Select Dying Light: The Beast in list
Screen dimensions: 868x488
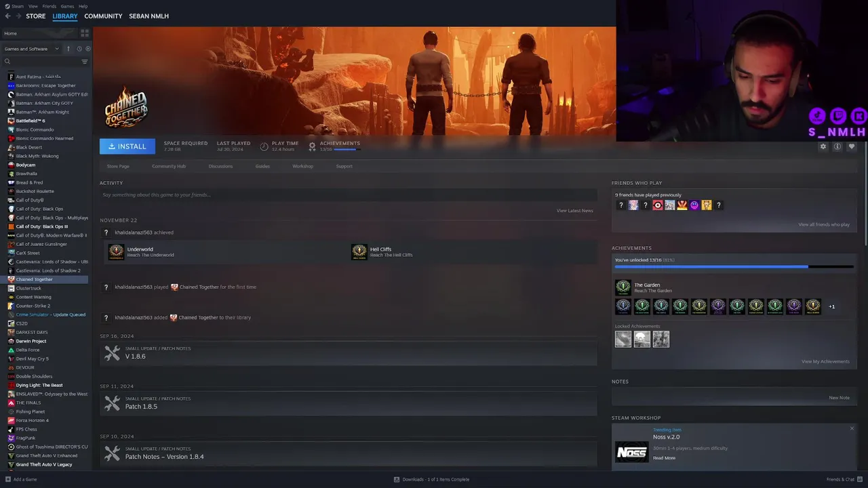(46, 385)
